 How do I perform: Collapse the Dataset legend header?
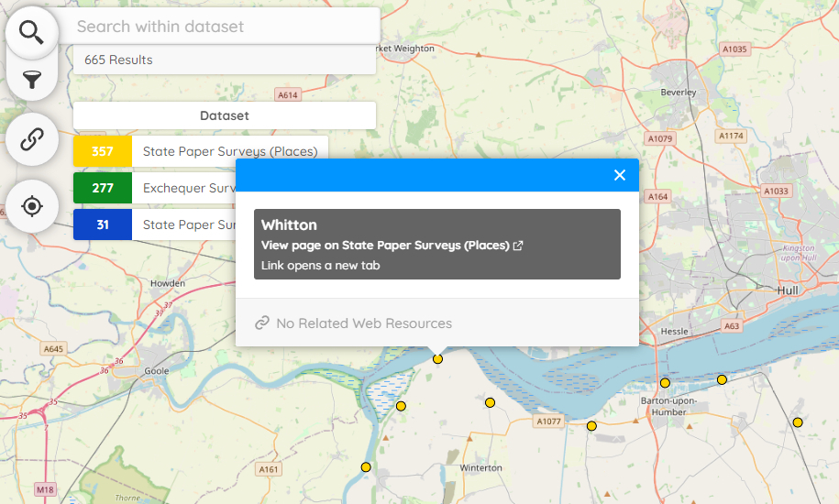coord(225,116)
